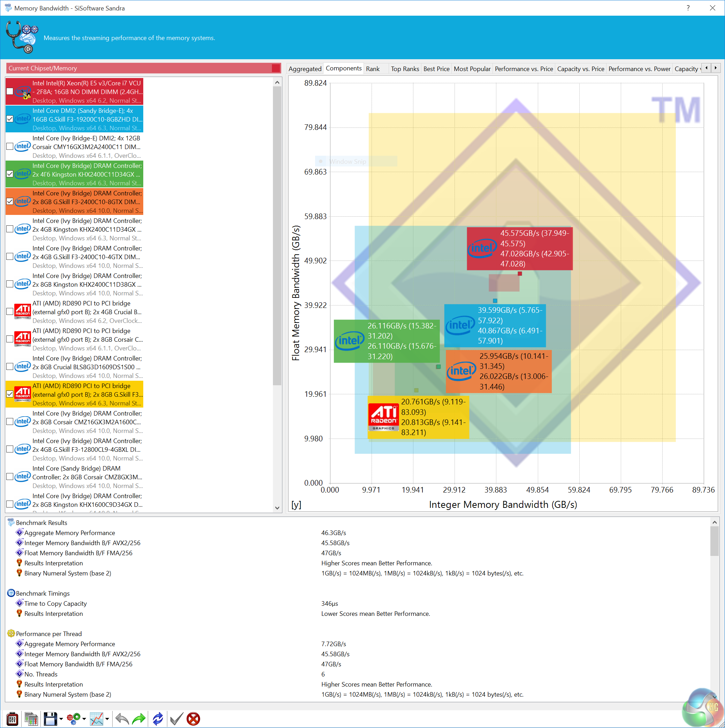Check the Xeon E5 v3 VCU entry checkbox
725x728 pixels.
point(10,92)
